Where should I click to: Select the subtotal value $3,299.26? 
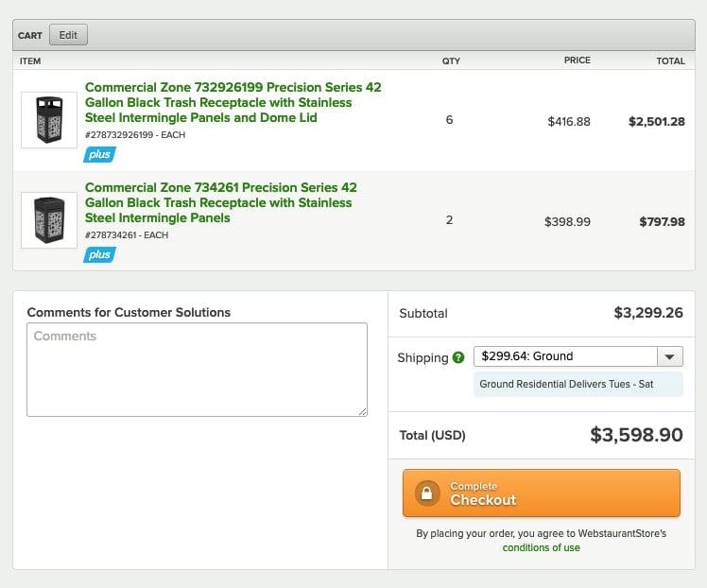648,313
